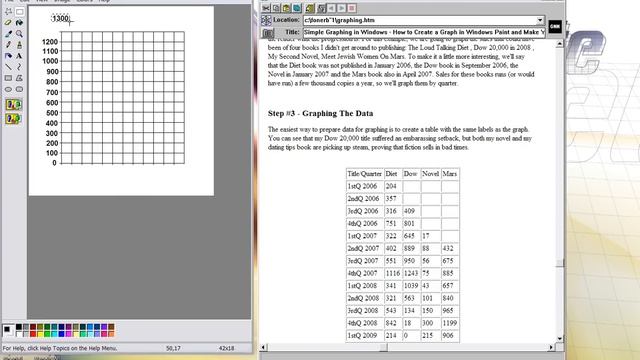Click the Copy icon in browser toolbar
Screen dimensions: 640x360
276,8
